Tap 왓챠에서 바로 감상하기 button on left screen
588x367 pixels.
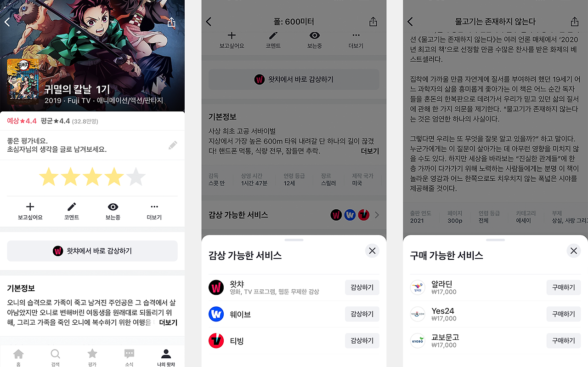[x=92, y=251]
